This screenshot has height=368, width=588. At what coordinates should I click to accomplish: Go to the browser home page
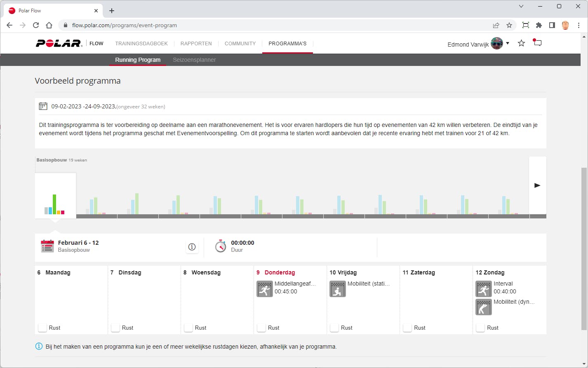49,25
